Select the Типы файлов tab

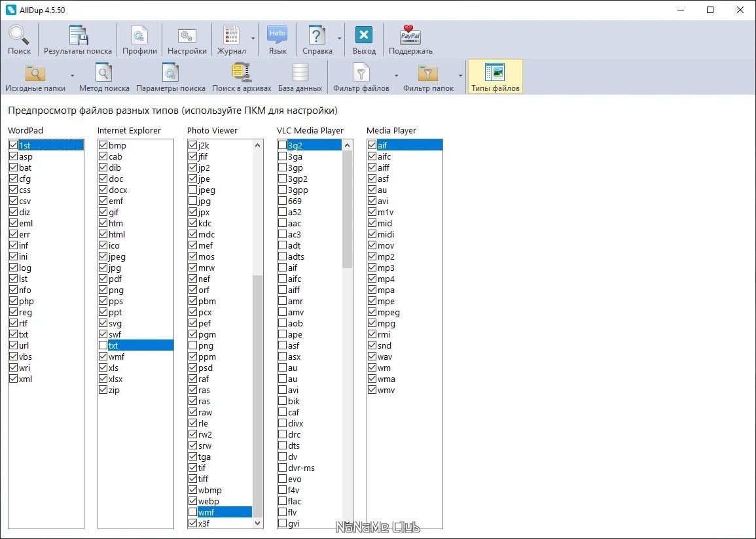[x=495, y=77]
